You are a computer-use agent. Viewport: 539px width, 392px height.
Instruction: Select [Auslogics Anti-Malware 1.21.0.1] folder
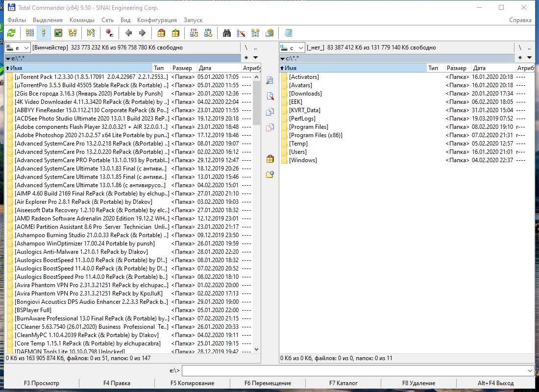point(81,252)
